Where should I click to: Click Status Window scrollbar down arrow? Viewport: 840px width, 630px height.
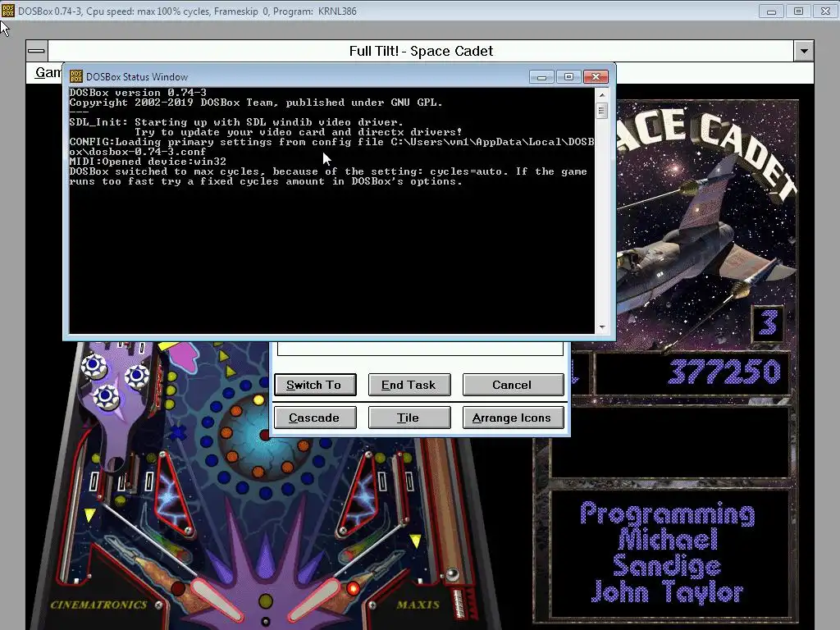click(602, 326)
